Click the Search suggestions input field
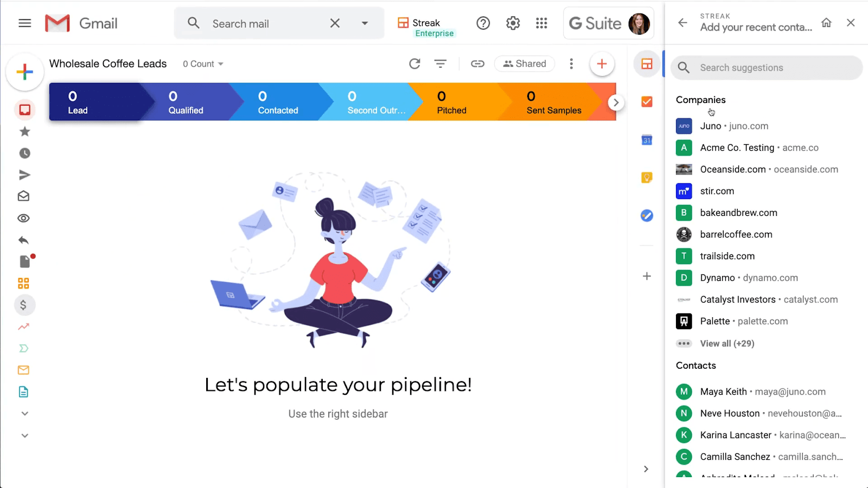Screen dimensions: 868x488 click(765, 67)
